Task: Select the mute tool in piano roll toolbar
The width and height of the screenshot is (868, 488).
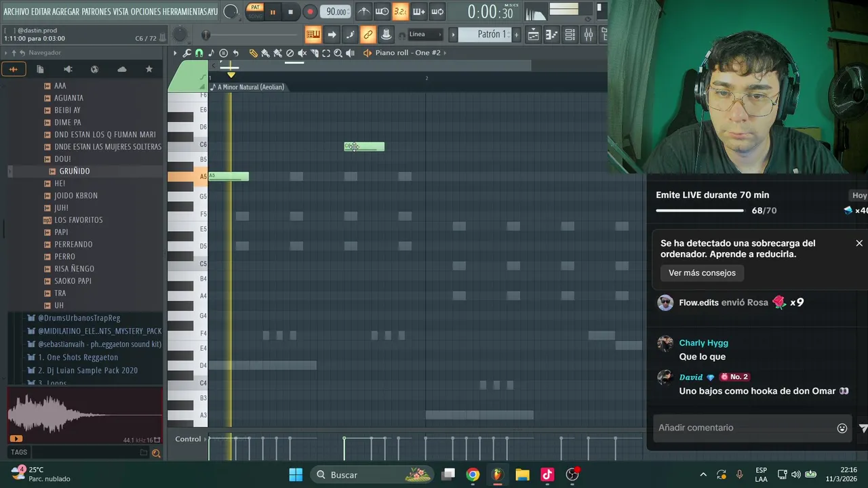Action: pos(302,53)
